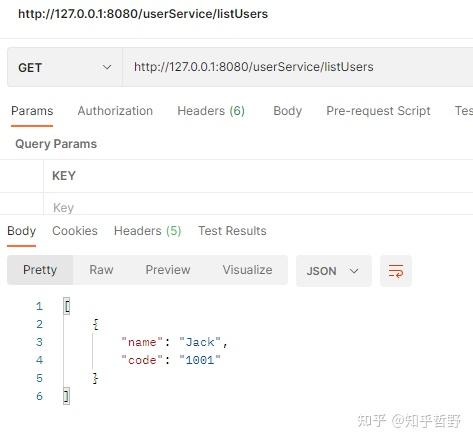This screenshot has height=442, width=473.
Task: Select the Visualize view button
Action: tap(247, 270)
